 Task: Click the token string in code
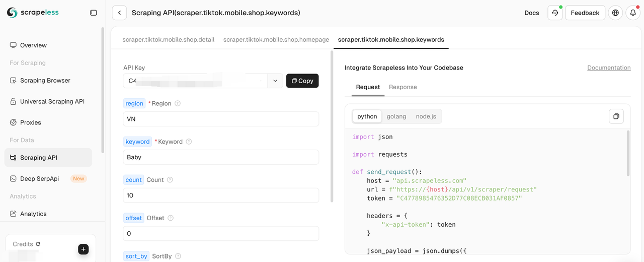pos(459,199)
